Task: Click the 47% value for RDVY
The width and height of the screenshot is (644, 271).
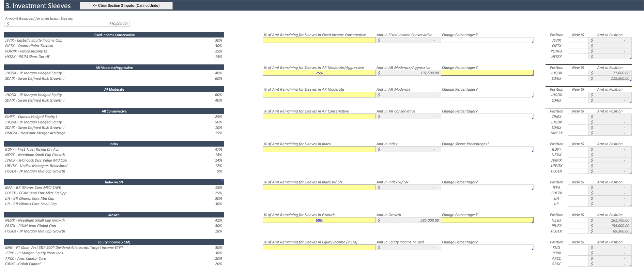Action: coord(218,149)
